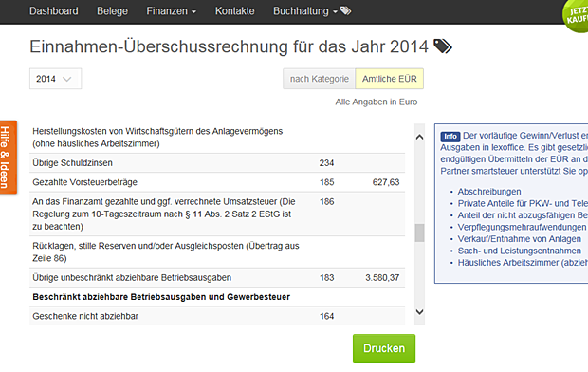Select the Übrige Schuldzinsen row label
The height and width of the screenshot is (372, 588).
(x=72, y=163)
